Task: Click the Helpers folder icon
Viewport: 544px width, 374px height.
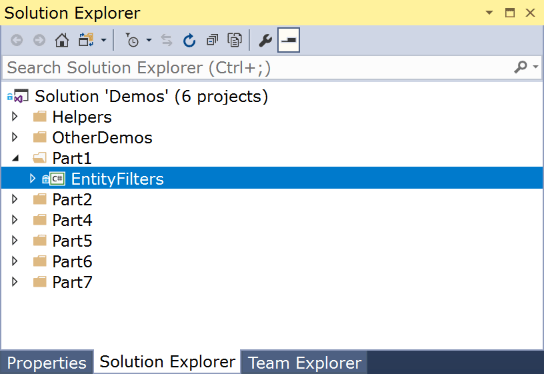Action: pos(40,117)
